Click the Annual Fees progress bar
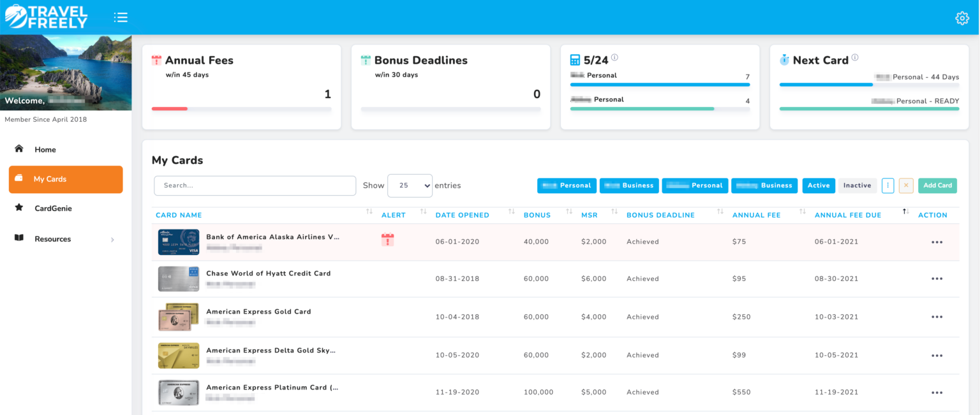 [241, 108]
